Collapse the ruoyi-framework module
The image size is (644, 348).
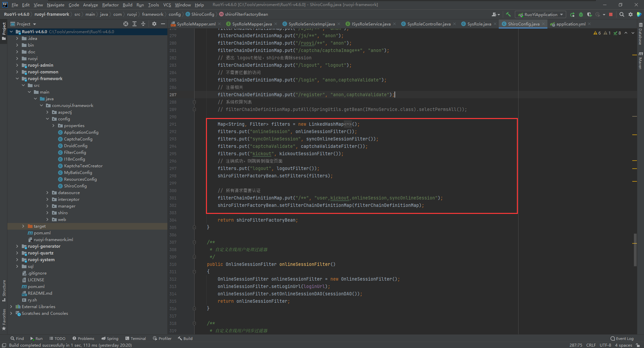point(17,78)
